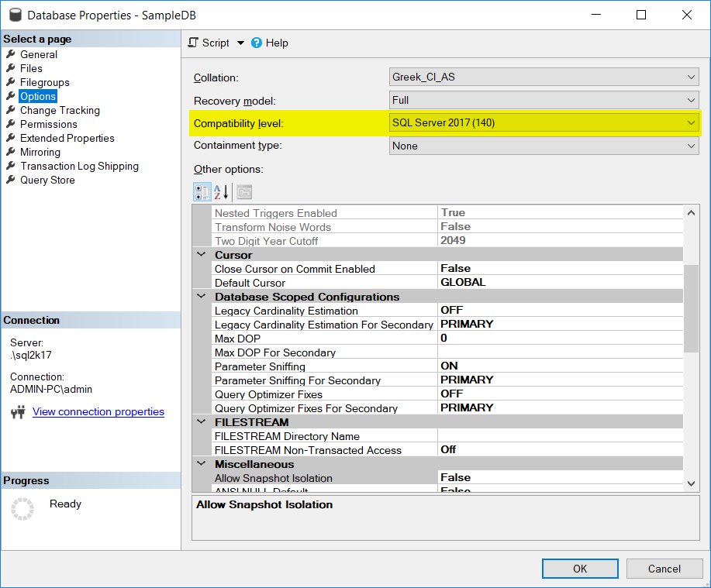Select FILESTREAM Non-Transacted Access value
Screen dimensions: 711x588
561,450
